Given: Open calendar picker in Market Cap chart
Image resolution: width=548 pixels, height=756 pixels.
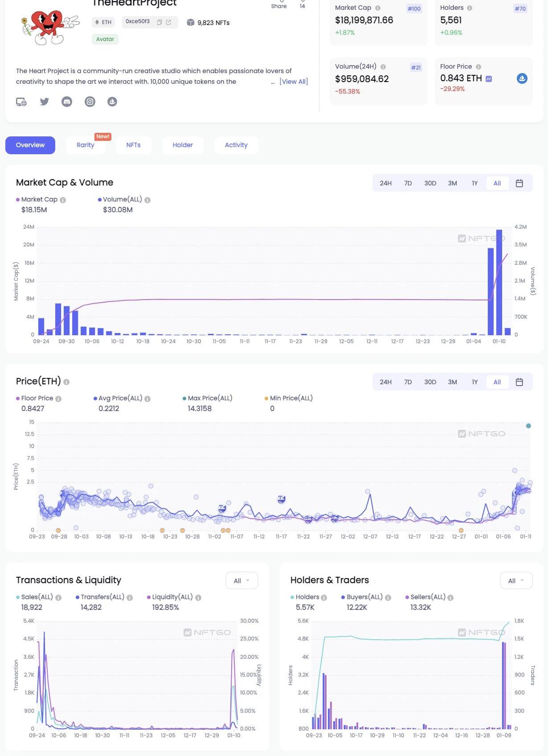Looking at the screenshot, I should (519, 183).
